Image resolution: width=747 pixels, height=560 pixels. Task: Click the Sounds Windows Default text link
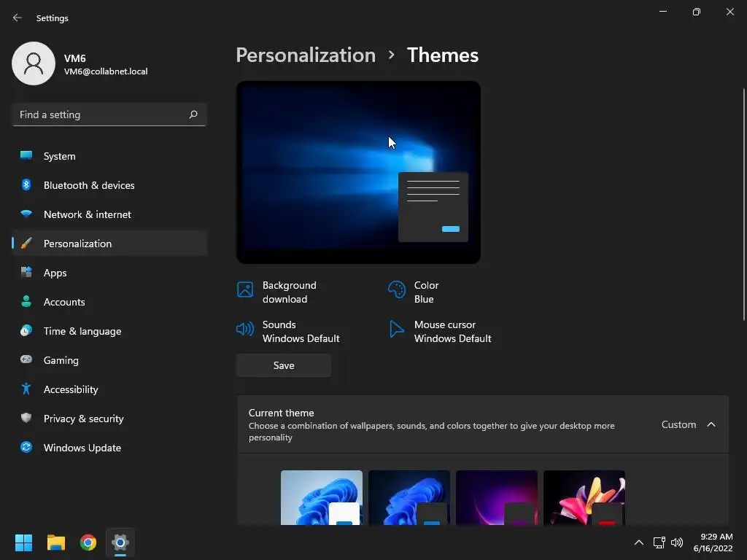(301, 332)
